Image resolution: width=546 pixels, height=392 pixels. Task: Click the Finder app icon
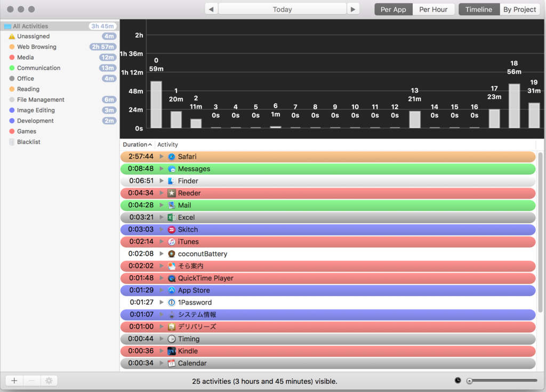coord(172,181)
